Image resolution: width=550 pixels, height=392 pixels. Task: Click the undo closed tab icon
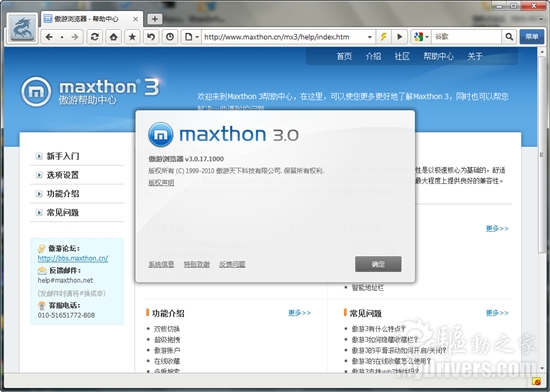point(151,37)
